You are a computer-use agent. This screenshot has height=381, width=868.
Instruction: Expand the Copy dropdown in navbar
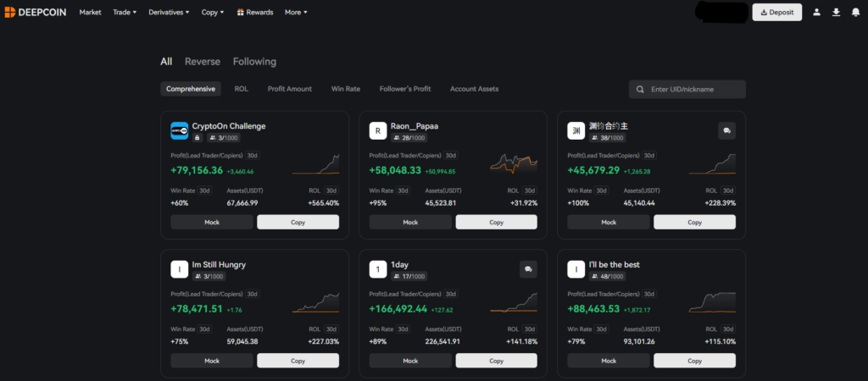213,12
